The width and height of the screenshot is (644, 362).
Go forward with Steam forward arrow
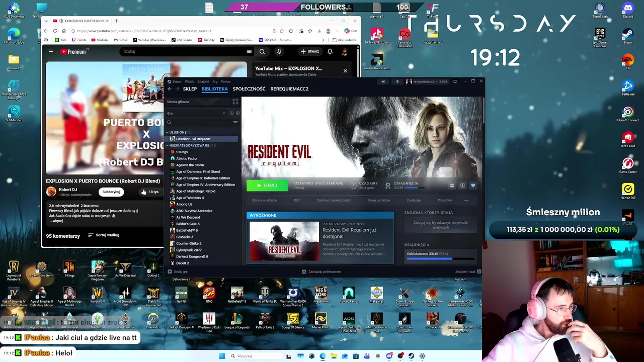pyautogui.click(x=177, y=89)
